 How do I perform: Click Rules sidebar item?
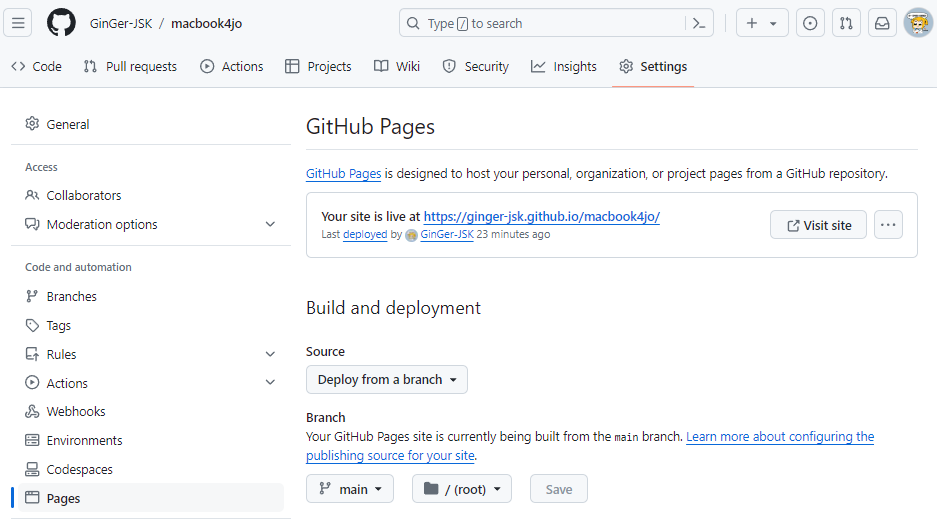(151, 354)
